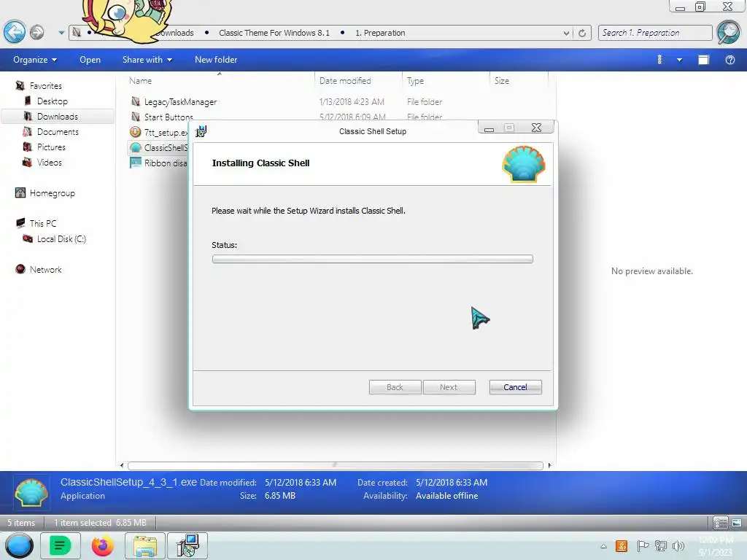747x560 pixels.
Task: Open File Explorer taskbar button
Action: [145, 545]
